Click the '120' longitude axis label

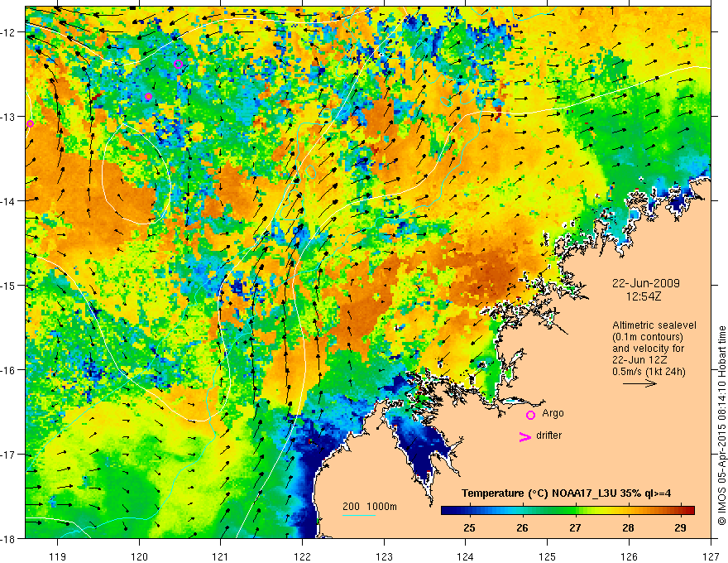139,556
